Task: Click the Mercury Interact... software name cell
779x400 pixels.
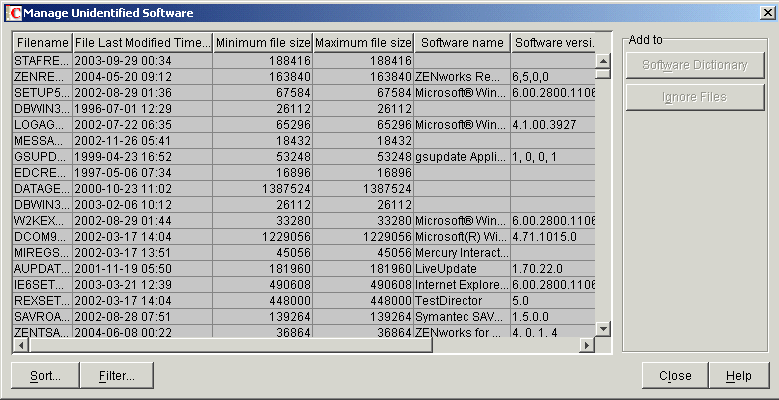Action: [463, 253]
